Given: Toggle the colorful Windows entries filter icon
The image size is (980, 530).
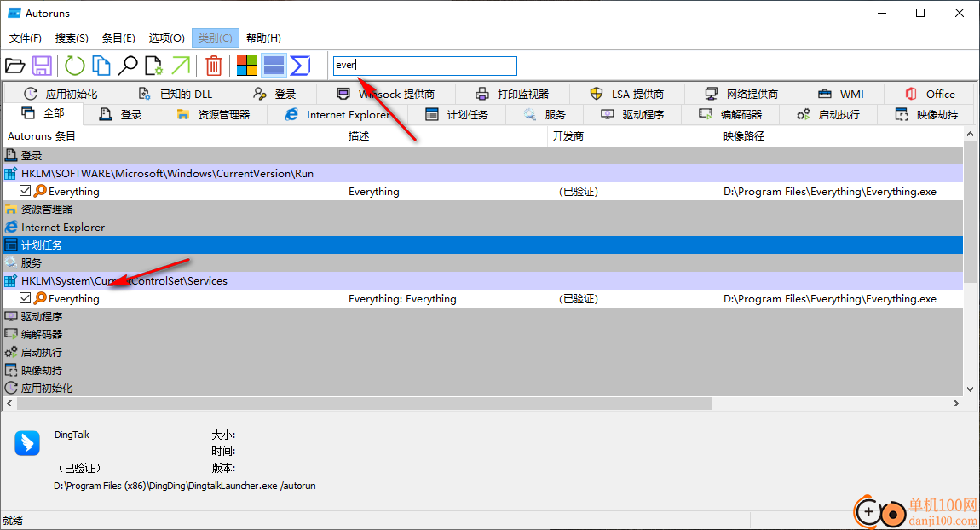Looking at the screenshot, I should 247,66.
